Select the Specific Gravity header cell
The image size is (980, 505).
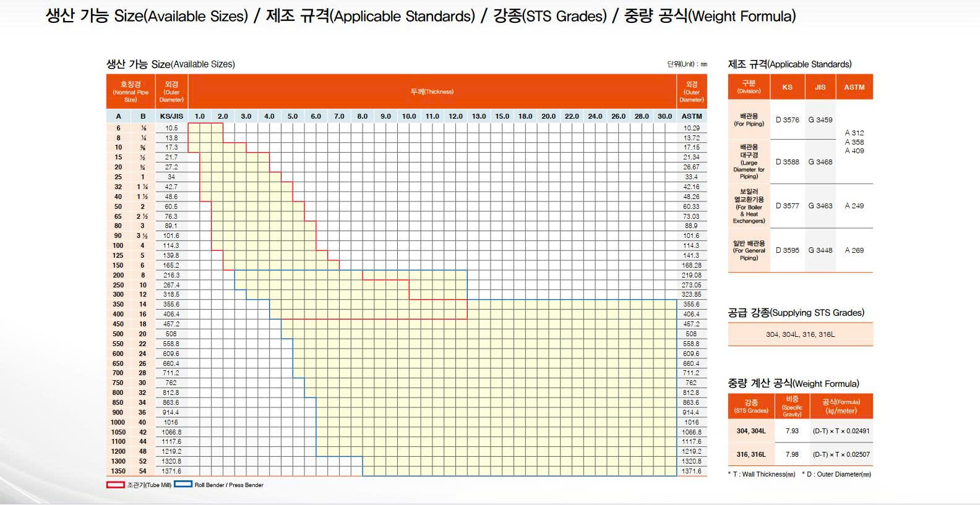tap(792, 406)
